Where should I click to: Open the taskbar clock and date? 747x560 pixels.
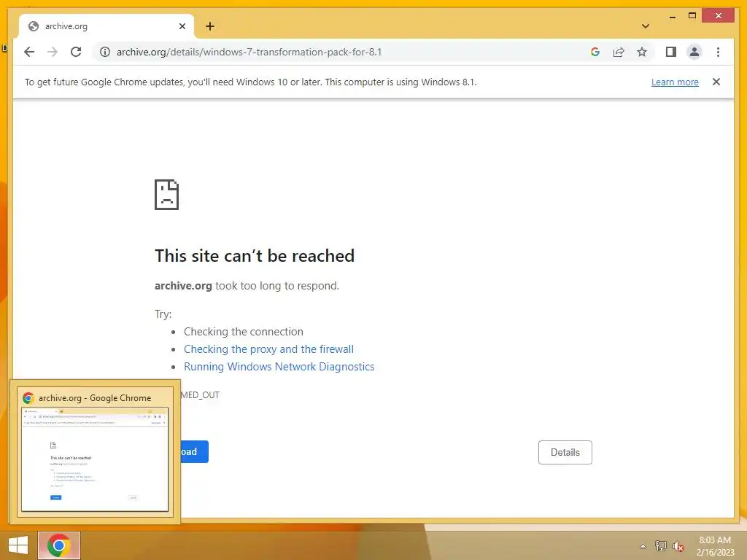pos(715,546)
